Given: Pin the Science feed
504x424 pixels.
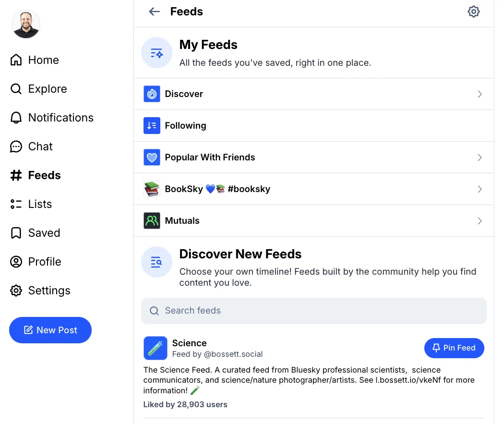Looking at the screenshot, I should point(454,348).
